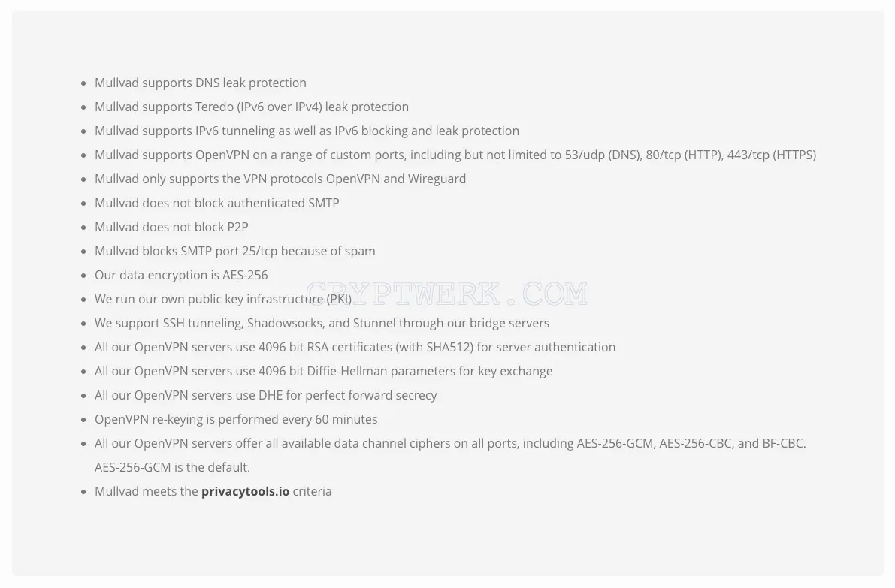Click the IPv6 tunneling and blocking line
Viewport: 895px width, 588px height.
[307, 131]
